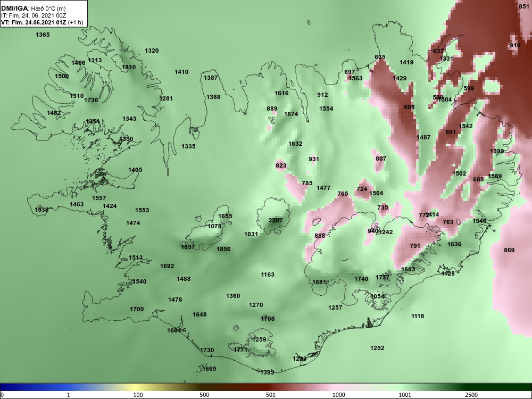Viewport: 532px width, 399px height.
Task: Click the map value 1410
Action: pos(181,72)
